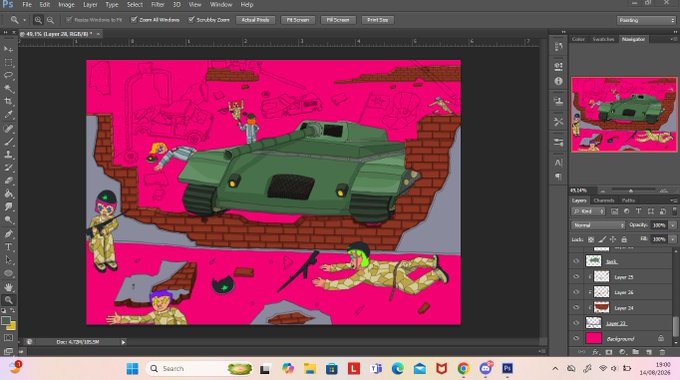
Task: Create a new layer group
Action: (635, 352)
